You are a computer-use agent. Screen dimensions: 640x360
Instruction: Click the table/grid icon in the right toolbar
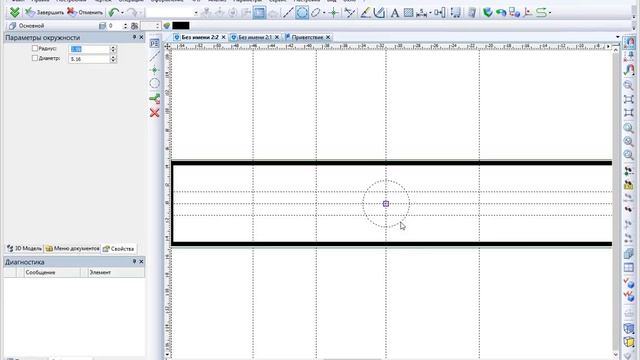point(629,268)
